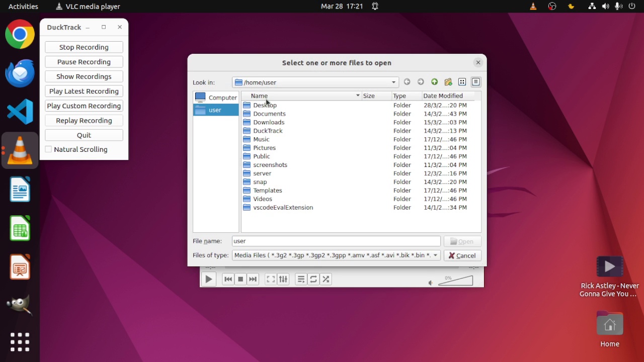Open VLC extended settings equalizer icon

[283, 279]
